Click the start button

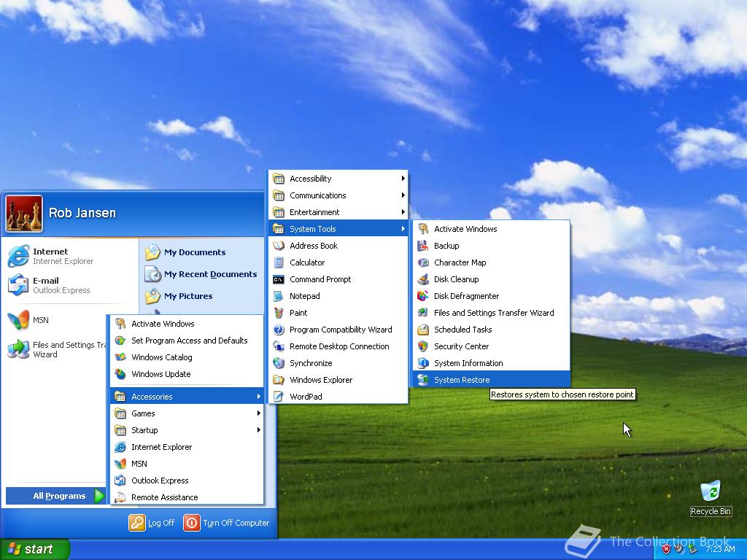coord(35,549)
